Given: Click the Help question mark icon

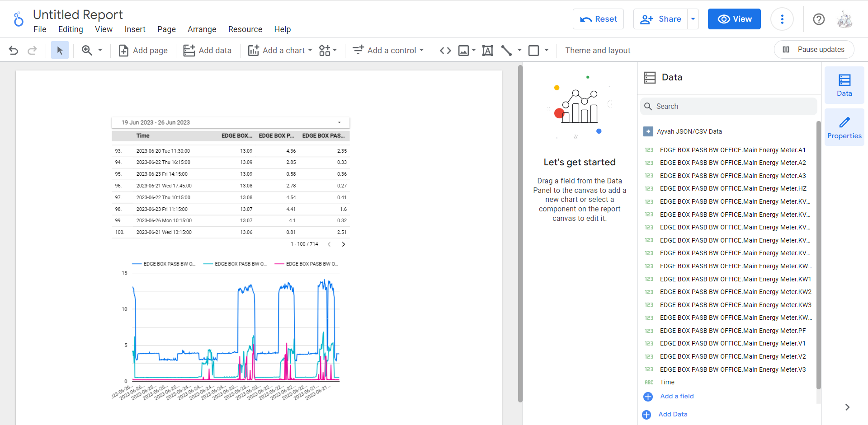Looking at the screenshot, I should [x=819, y=19].
